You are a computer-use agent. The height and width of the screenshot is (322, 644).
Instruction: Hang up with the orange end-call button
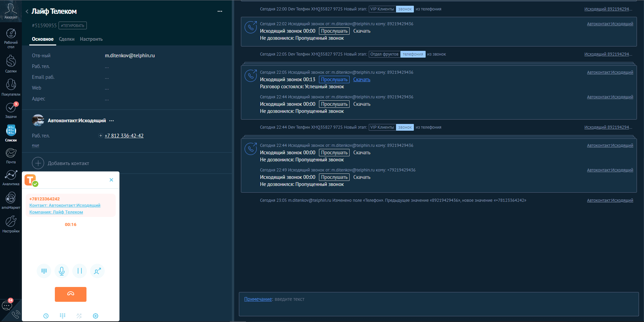71,294
